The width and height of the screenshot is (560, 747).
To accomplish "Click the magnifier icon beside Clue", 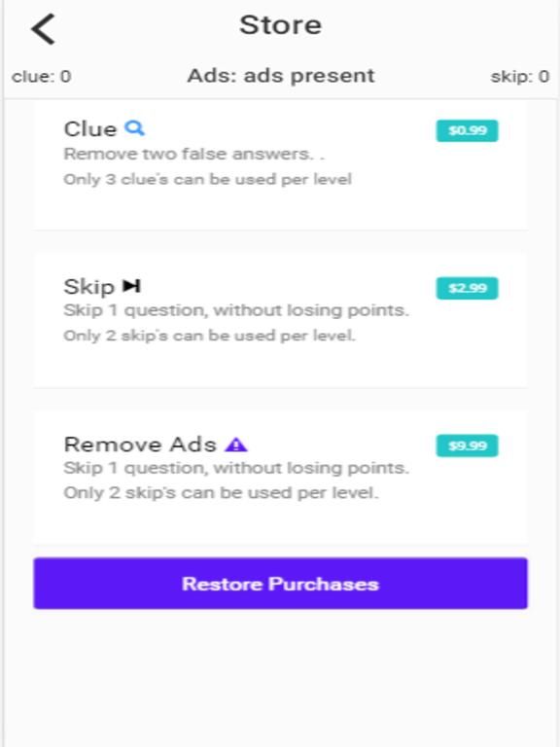I will tap(135, 128).
